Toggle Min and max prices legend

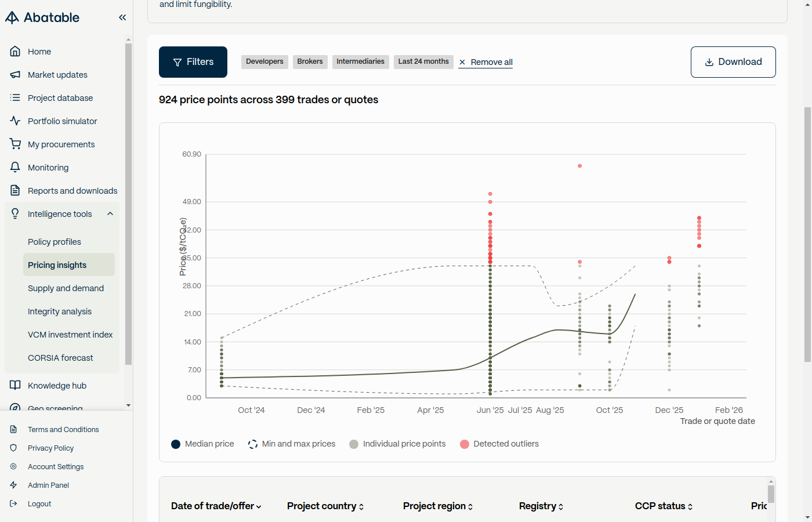pos(292,444)
